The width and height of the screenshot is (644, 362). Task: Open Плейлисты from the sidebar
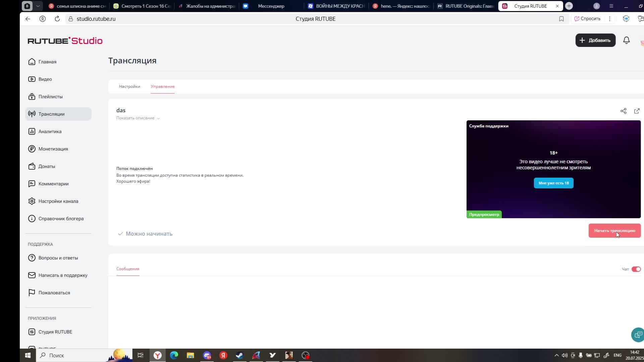pyautogui.click(x=50, y=97)
